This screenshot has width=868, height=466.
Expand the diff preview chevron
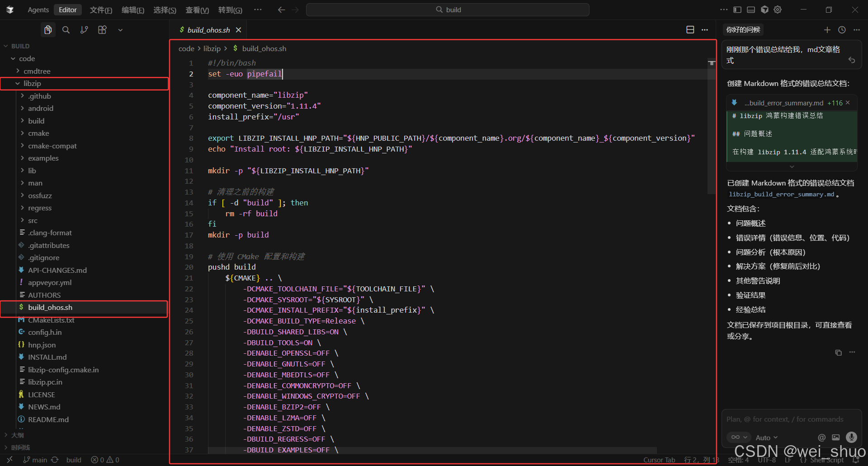tap(792, 167)
